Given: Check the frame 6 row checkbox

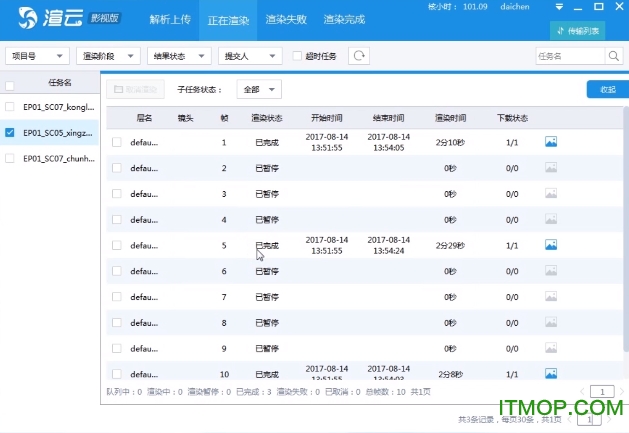Looking at the screenshot, I should 117,271.
